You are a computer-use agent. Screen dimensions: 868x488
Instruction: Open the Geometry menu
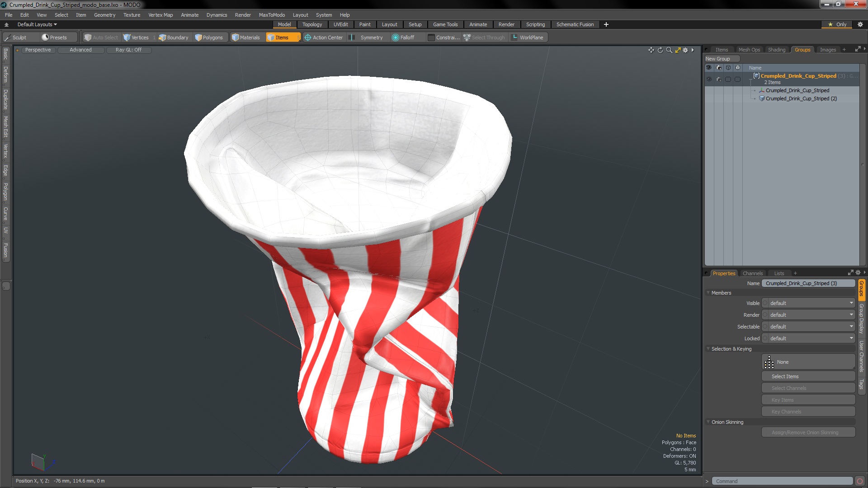pyautogui.click(x=104, y=15)
